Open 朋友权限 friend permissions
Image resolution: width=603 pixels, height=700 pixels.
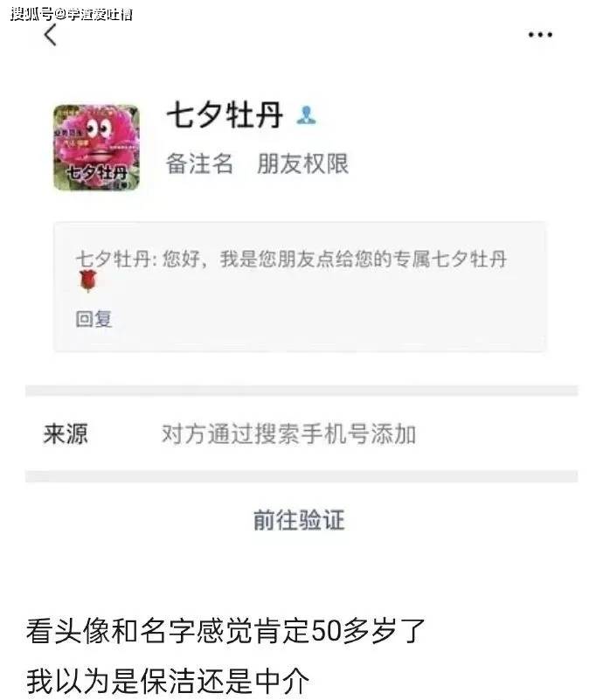coord(302,163)
